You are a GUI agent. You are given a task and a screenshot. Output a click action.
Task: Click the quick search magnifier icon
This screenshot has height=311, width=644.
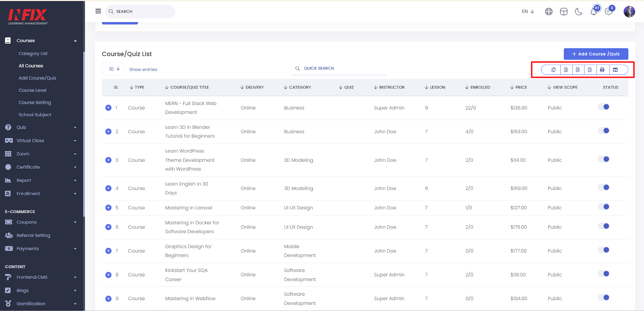click(297, 68)
